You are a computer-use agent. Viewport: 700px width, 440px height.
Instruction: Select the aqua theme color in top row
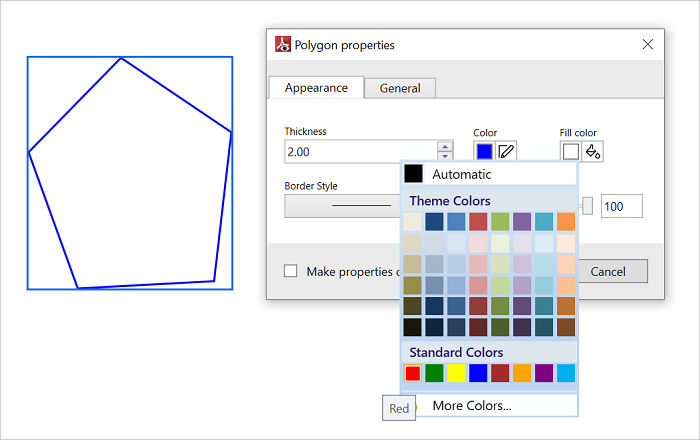[544, 222]
